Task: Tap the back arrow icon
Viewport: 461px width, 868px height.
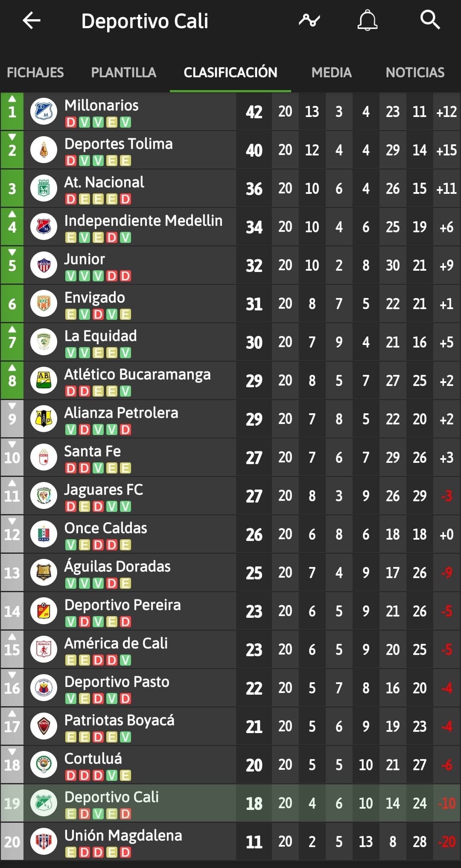Action: [x=32, y=20]
